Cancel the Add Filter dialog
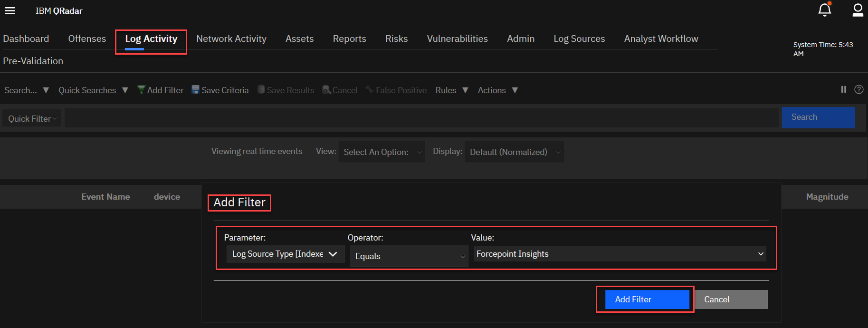The image size is (868, 328). click(731, 299)
